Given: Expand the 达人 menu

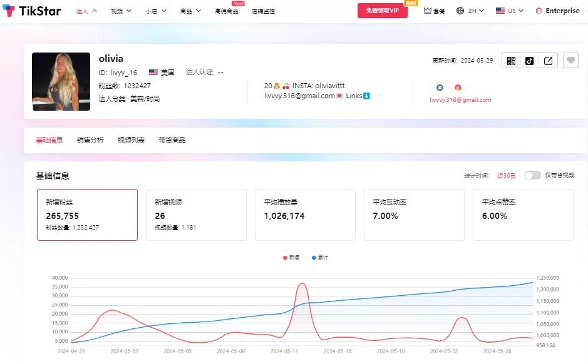Looking at the screenshot, I should (86, 11).
